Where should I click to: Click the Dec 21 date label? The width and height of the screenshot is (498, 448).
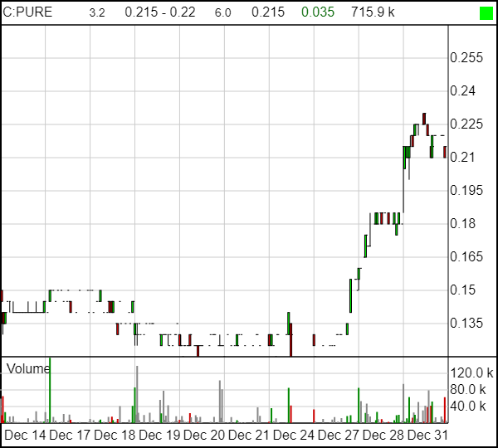point(249,435)
